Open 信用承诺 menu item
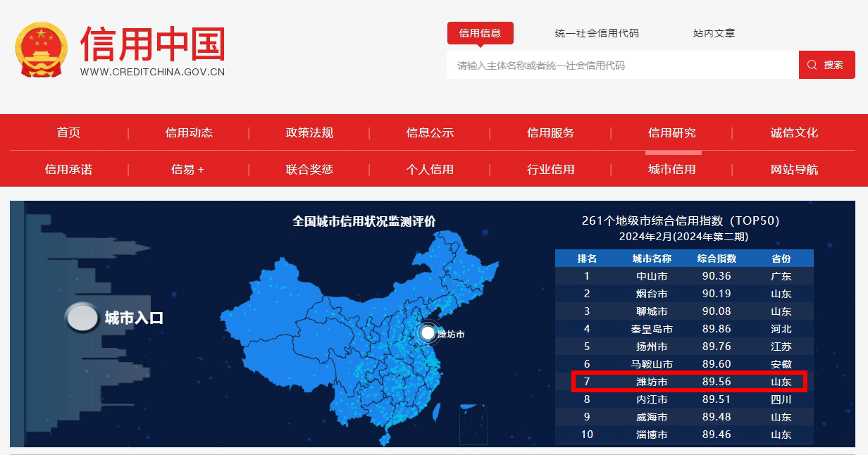The width and height of the screenshot is (868, 455). pyautogui.click(x=68, y=169)
